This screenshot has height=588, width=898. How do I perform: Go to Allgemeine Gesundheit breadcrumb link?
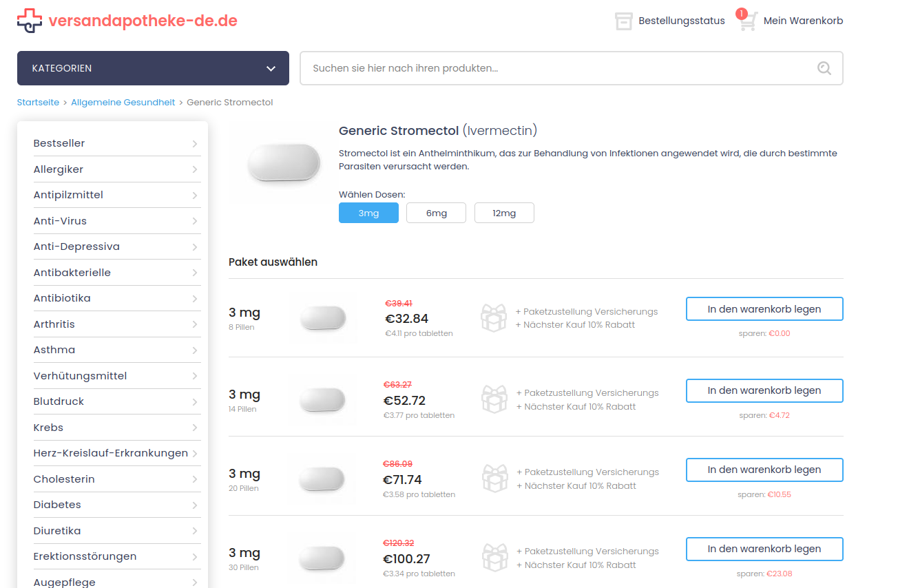coord(123,103)
